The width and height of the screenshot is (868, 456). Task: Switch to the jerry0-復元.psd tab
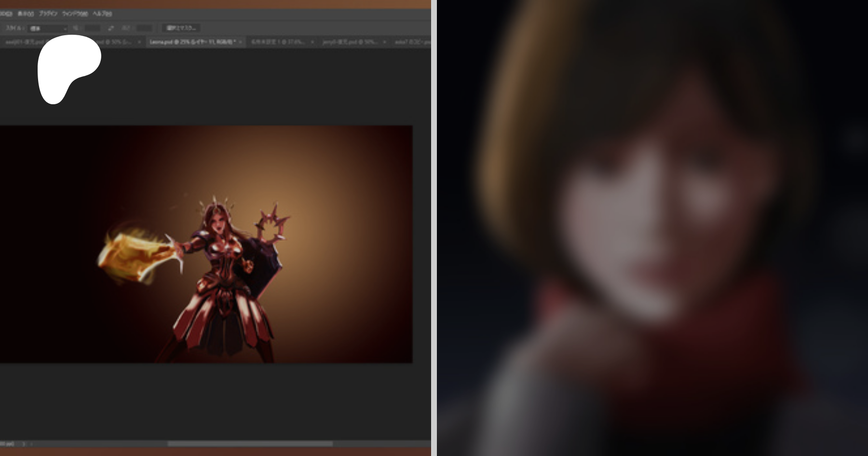pos(350,42)
